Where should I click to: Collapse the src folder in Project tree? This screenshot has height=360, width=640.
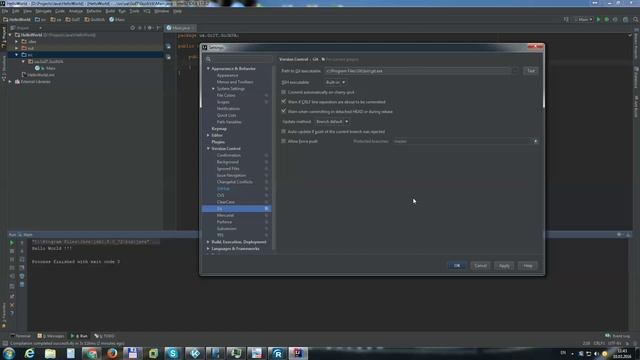[x=17, y=55]
